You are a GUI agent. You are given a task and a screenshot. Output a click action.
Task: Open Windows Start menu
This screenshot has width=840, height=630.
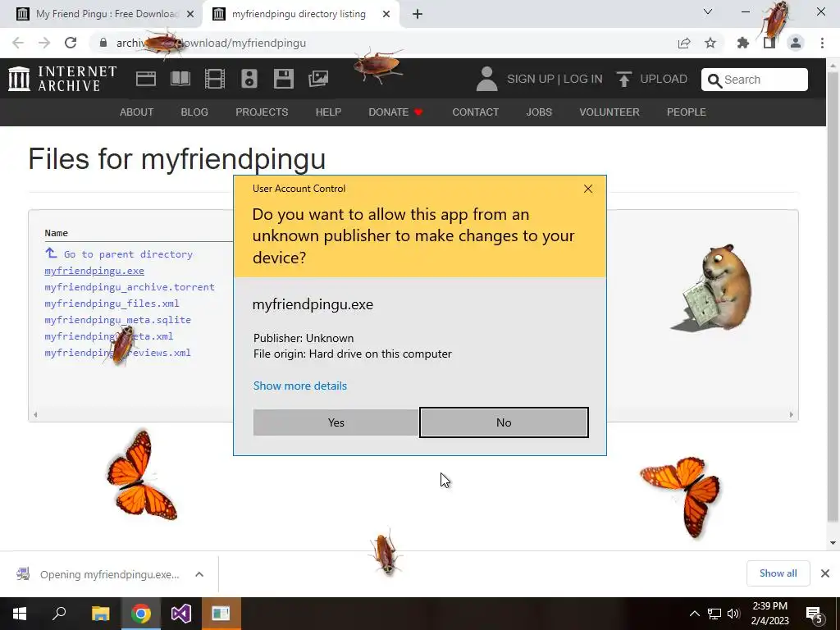(20, 614)
